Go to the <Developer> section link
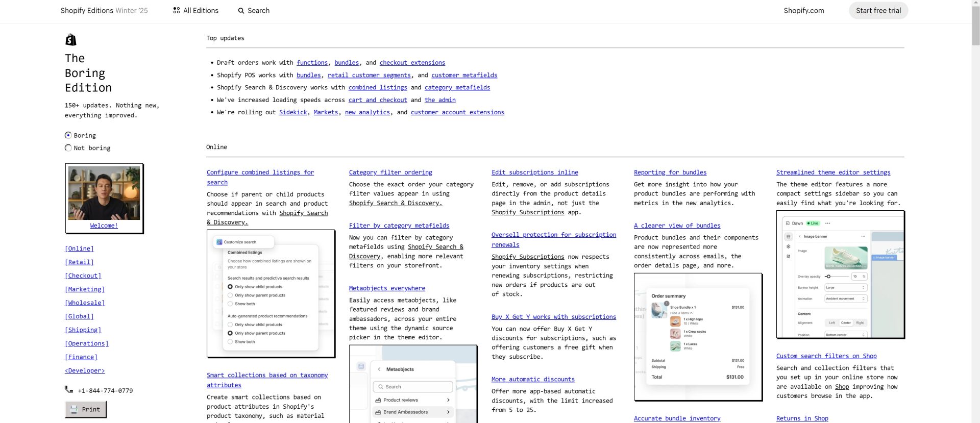980x423 pixels. [85, 370]
